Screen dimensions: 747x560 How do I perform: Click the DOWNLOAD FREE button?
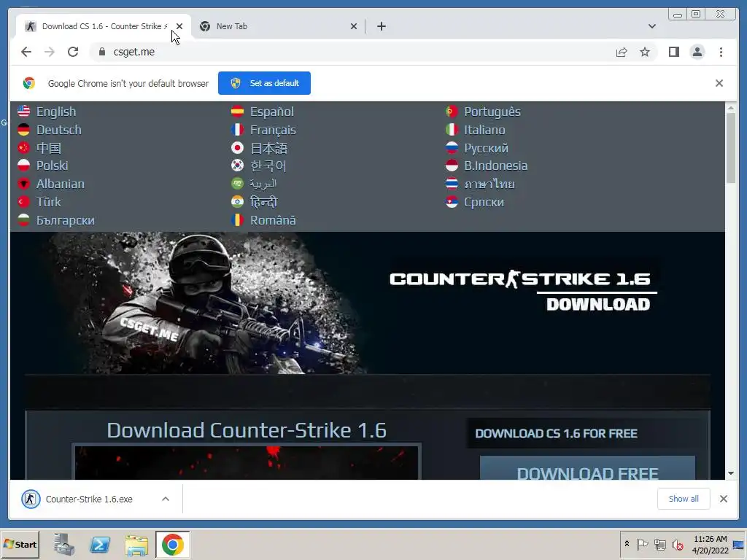(587, 469)
